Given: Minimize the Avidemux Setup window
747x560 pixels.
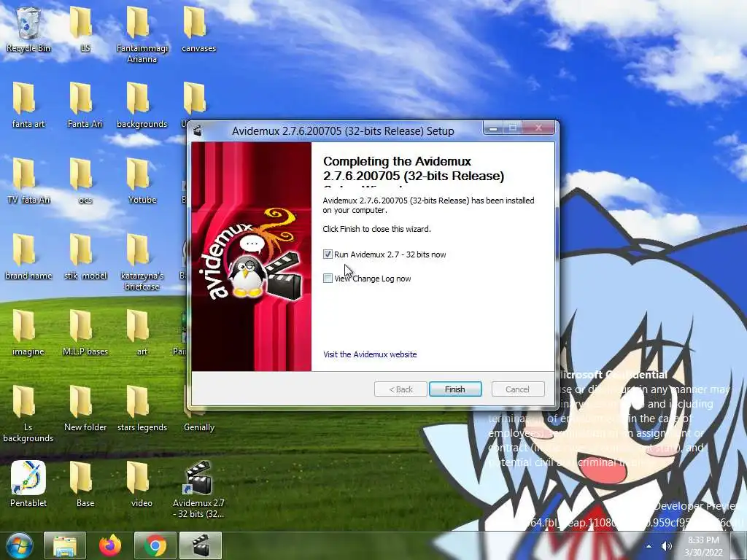Looking at the screenshot, I should (494, 128).
